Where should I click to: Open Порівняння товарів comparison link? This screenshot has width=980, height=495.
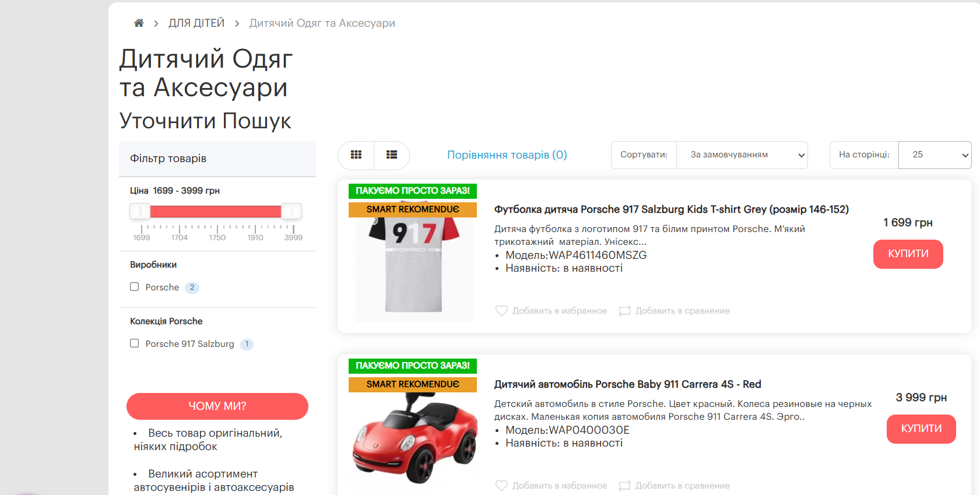pyautogui.click(x=507, y=155)
